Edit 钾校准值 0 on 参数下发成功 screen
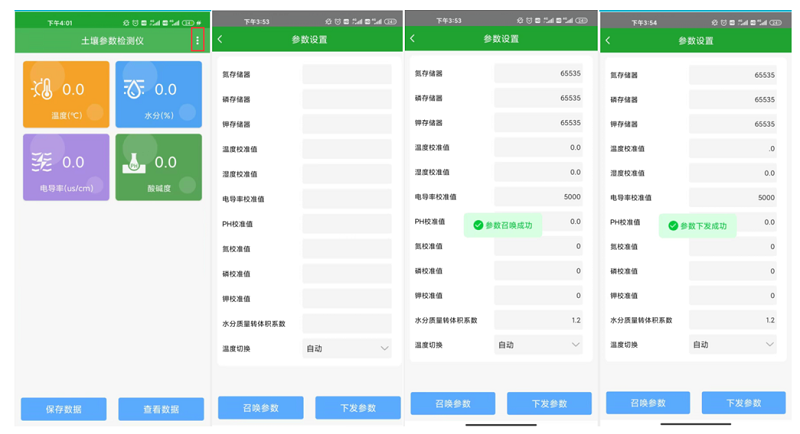Screen dimensions: 800x434 733,296
